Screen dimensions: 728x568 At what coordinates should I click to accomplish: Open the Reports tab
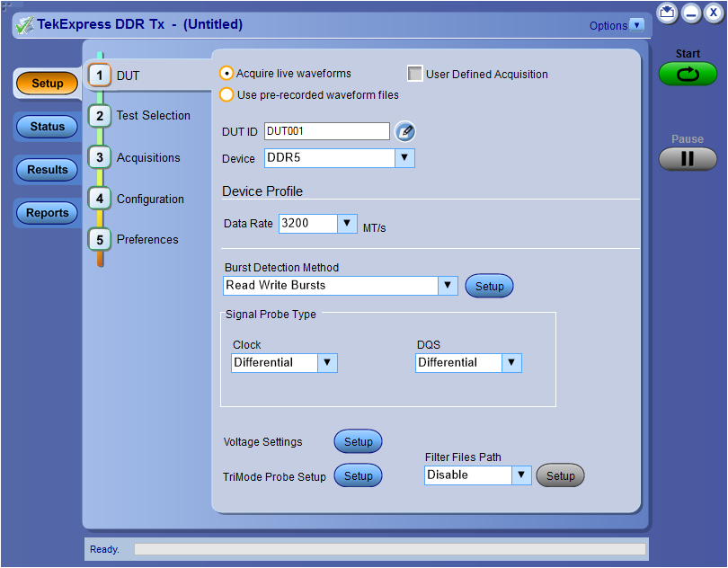point(48,213)
